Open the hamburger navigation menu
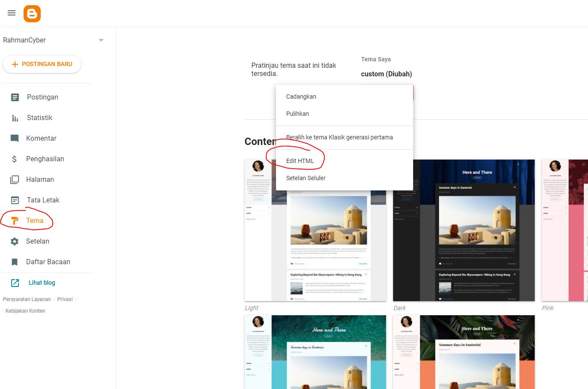 coord(12,13)
